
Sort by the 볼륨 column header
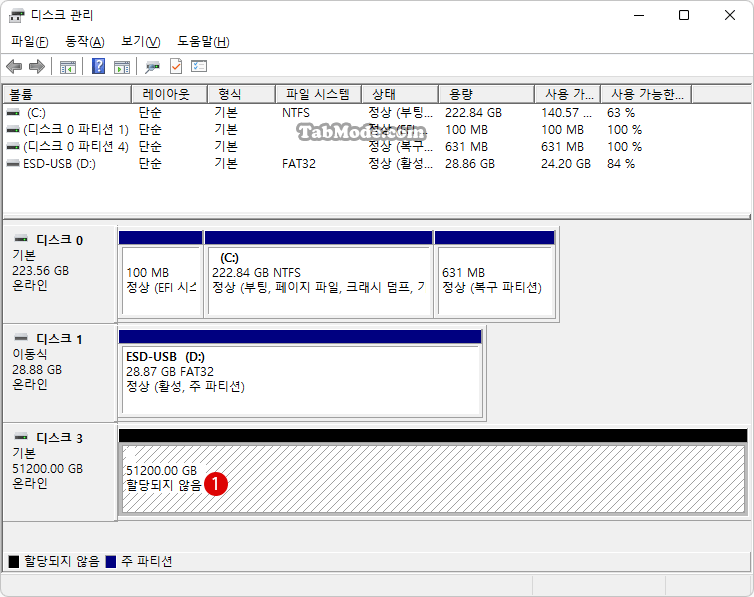67,94
